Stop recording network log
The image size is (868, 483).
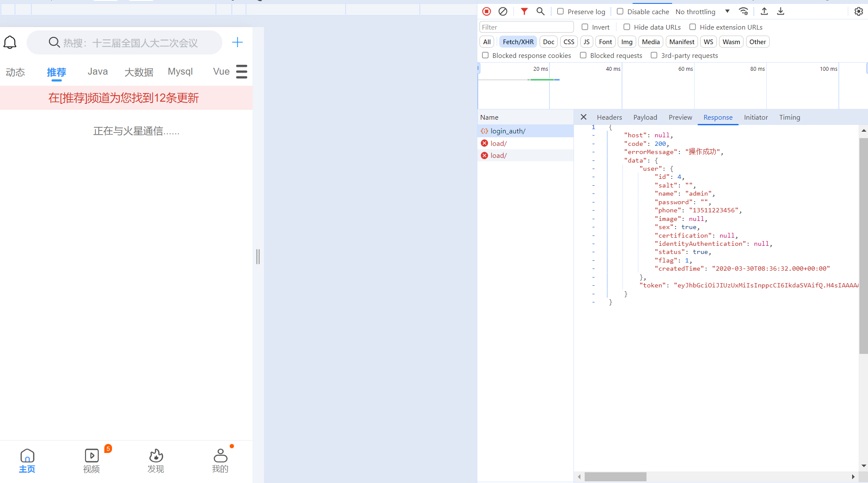coord(486,12)
